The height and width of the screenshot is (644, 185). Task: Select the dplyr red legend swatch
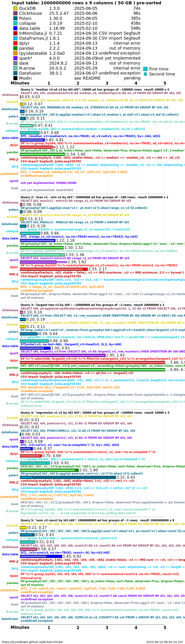click(x=15, y=43)
